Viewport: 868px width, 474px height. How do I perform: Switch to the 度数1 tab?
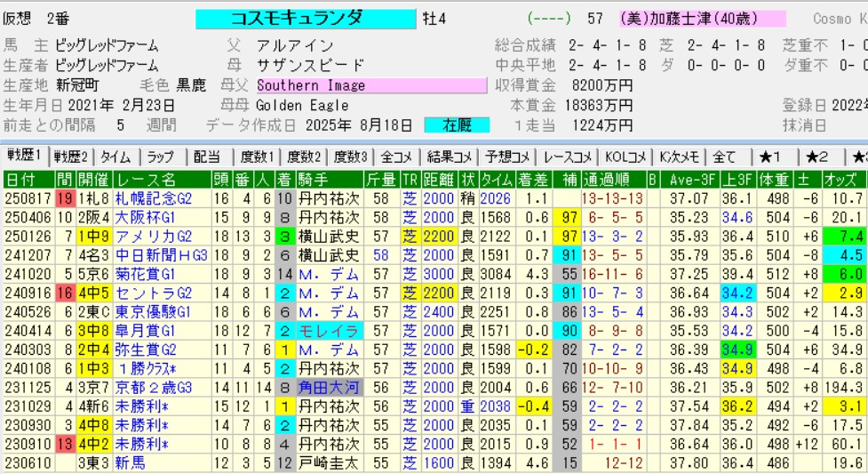(x=257, y=157)
